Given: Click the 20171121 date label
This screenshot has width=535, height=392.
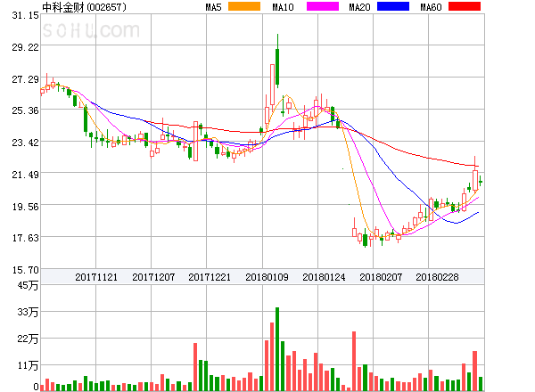Looking at the screenshot, I should click(96, 277).
